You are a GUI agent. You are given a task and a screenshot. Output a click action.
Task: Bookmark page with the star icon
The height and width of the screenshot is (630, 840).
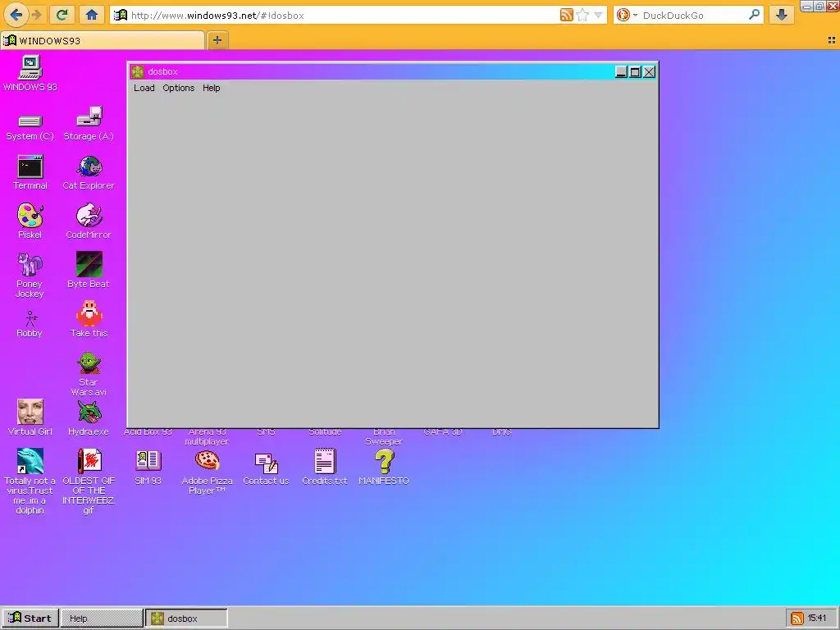pos(582,15)
